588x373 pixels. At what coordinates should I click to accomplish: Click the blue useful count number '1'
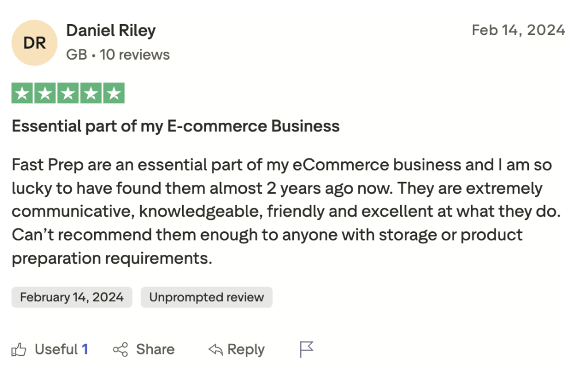[85, 349]
